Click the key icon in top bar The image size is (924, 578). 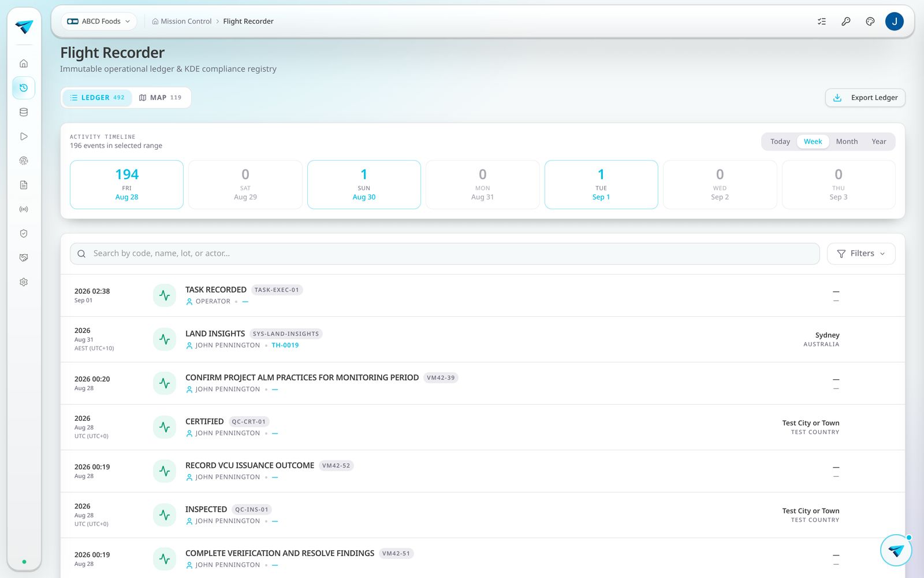(x=846, y=21)
